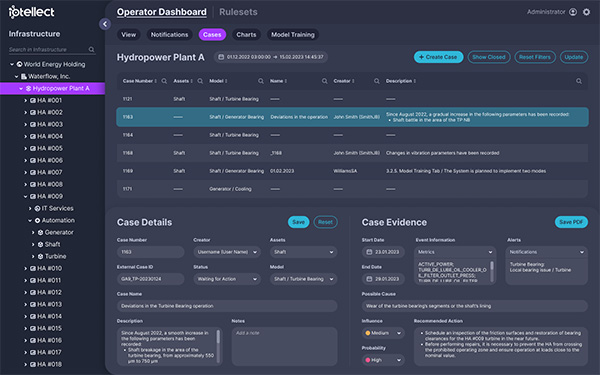The image size is (600, 375).
Task: Switch to the Notifications tab
Action: click(169, 35)
